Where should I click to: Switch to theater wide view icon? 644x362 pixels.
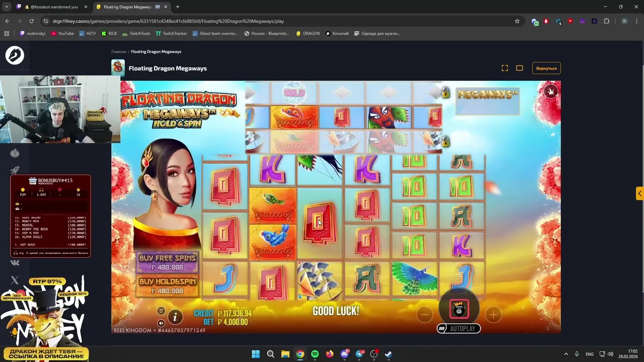(x=520, y=68)
